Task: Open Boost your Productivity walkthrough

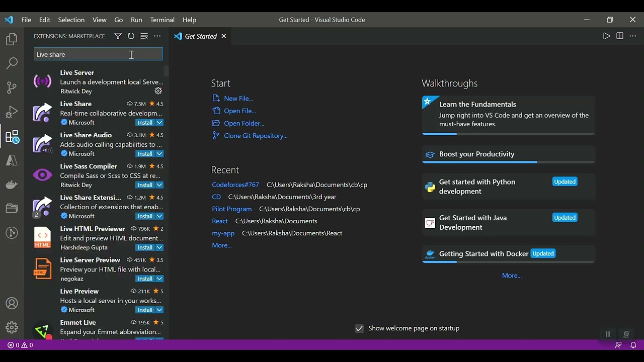Action: point(508,154)
